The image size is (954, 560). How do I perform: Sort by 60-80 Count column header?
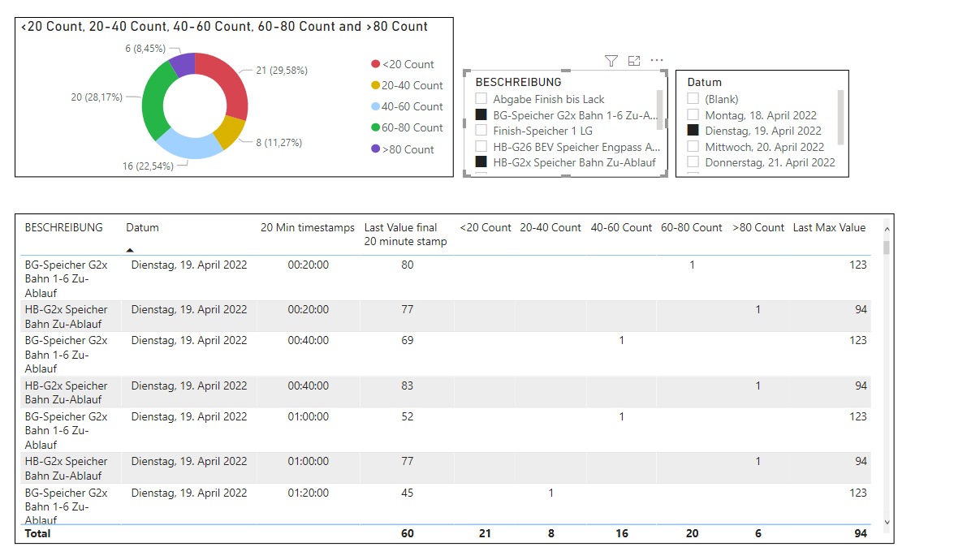click(692, 227)
